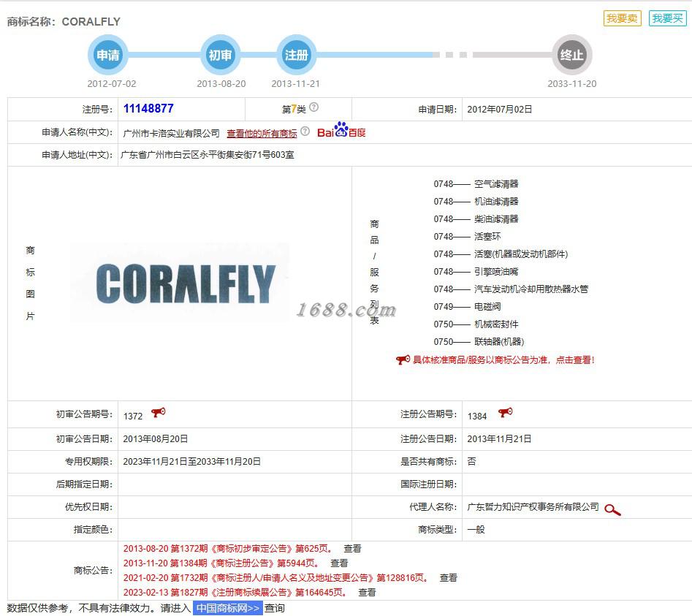
Task: Click 0748 柴油滤清器 item
Action: pos(476,219)
